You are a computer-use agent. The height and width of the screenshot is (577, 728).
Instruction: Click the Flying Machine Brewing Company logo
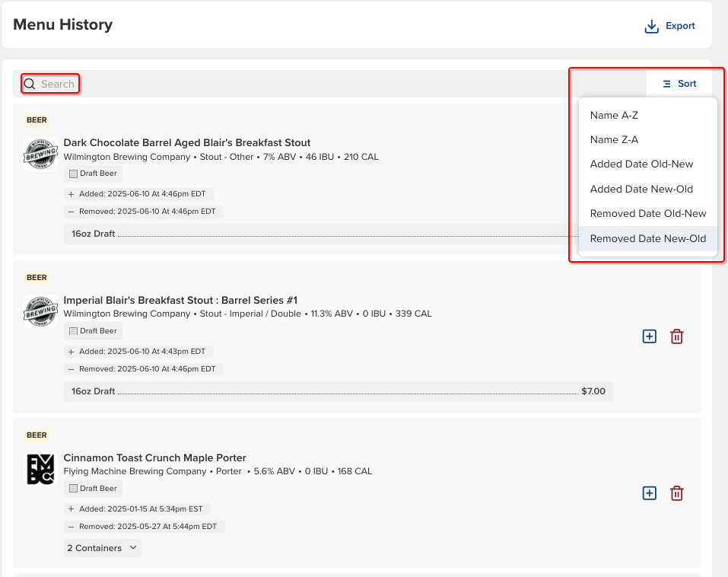tap(40, 470)
